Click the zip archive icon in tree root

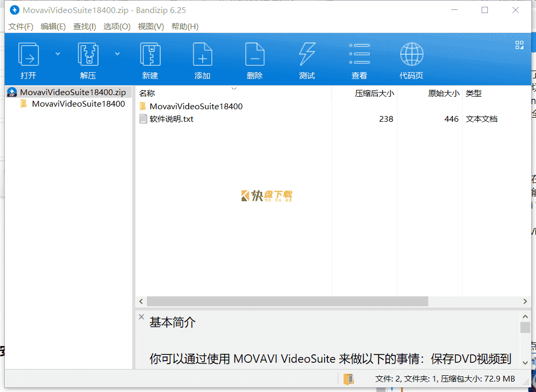pyautogui.click(x=12, y=93)
